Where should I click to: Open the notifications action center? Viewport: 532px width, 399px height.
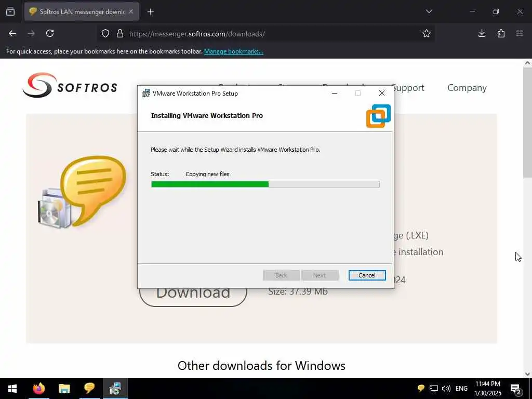click(516, 389)
